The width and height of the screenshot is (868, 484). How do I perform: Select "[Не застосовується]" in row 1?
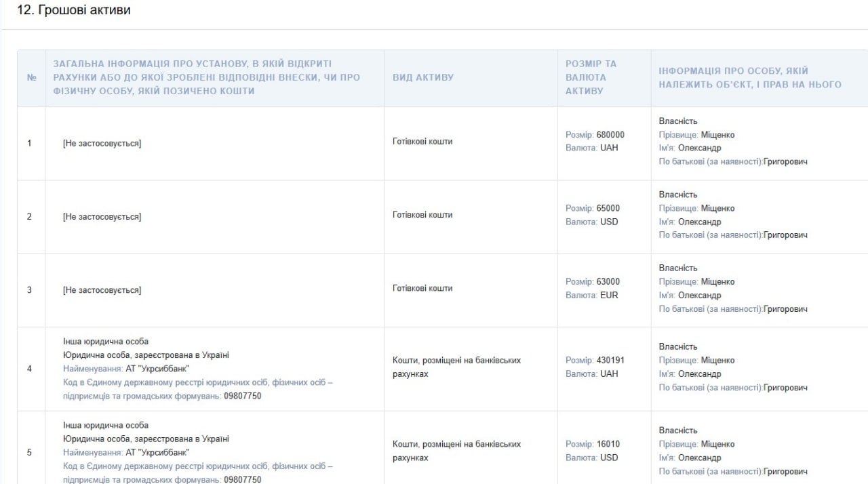click(102, 144)
